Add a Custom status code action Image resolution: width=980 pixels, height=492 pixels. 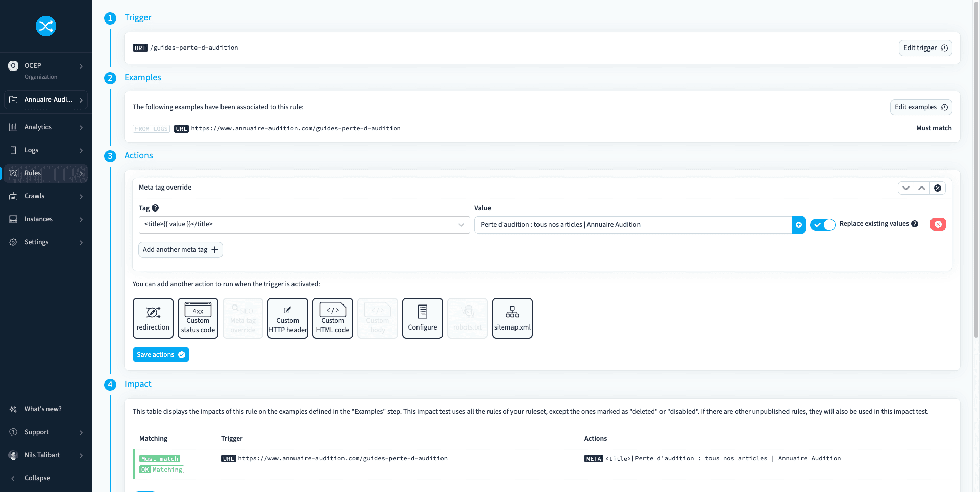[198, 318]
